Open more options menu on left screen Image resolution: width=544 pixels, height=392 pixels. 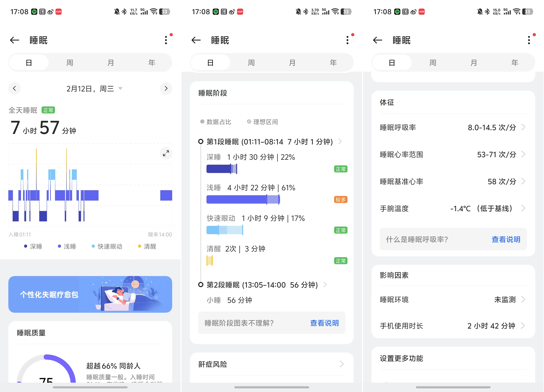(166, 40)
